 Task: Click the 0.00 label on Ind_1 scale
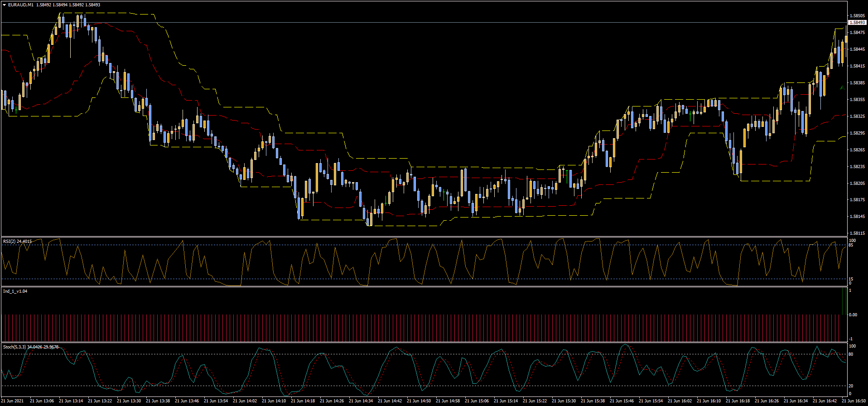pyautogui.click(x=853, y=314)
